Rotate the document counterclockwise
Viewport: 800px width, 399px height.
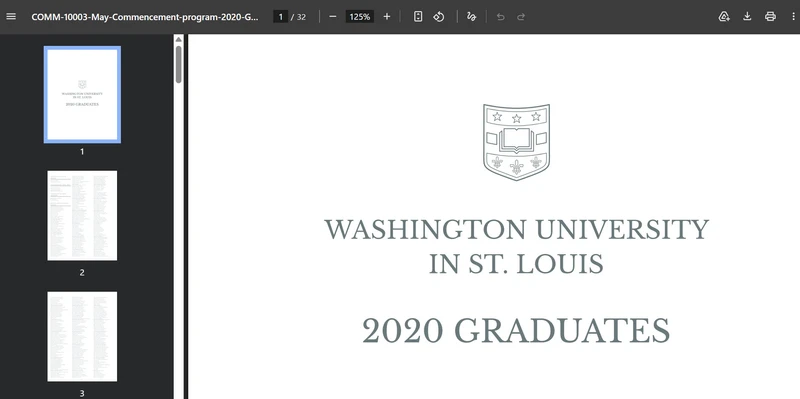[439, 16]
